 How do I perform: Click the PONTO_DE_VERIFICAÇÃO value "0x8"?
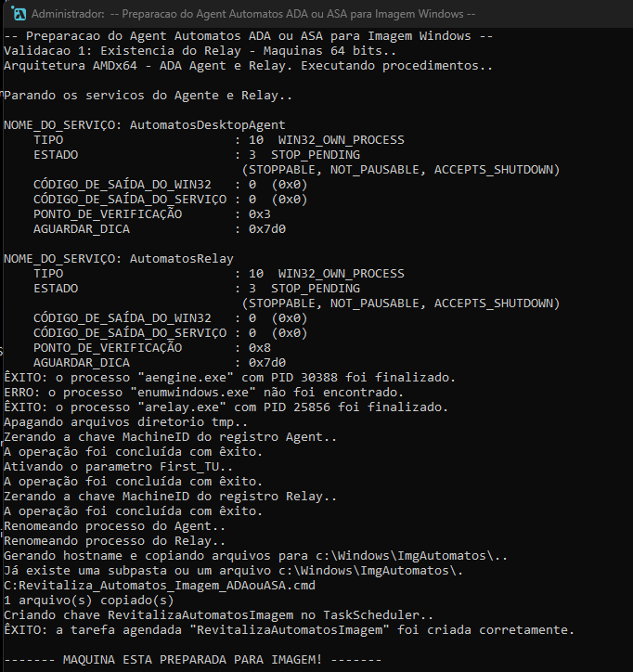(259, 347)
